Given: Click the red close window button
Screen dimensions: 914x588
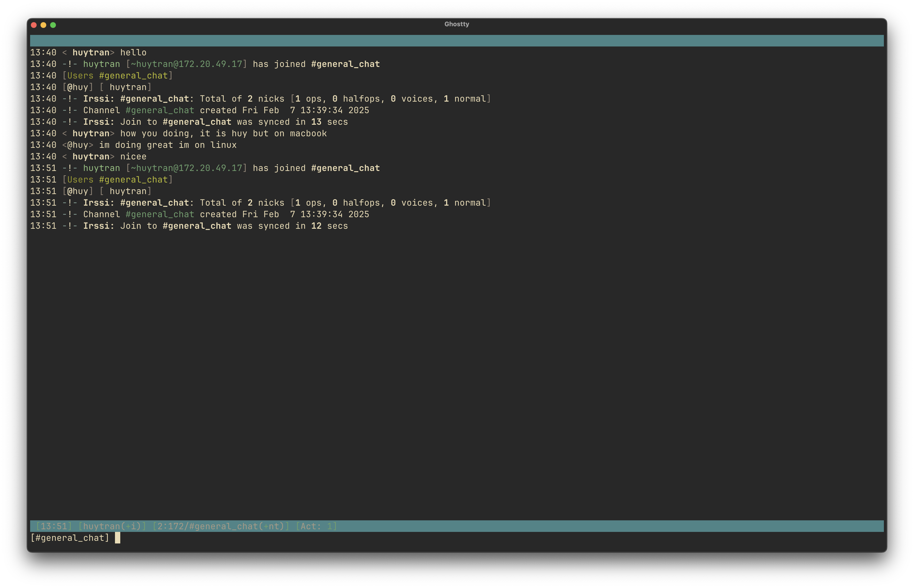Looking at the screenshot, I should pyautogui.click(x=34, y=25).
